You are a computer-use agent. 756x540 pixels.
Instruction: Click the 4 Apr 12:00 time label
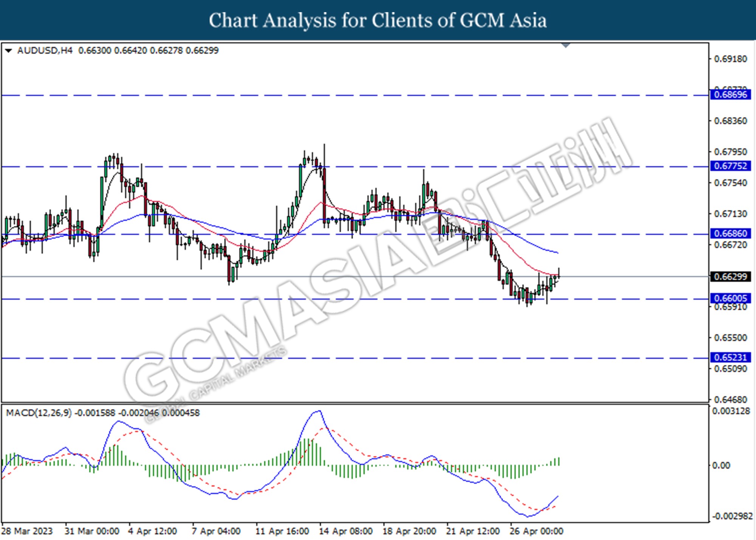[x=152, y=531]
